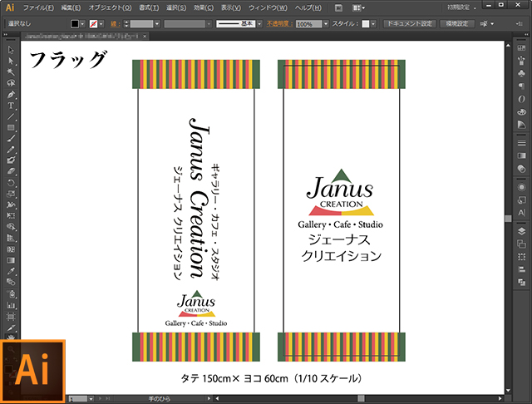Open the Transparency panel icon
This screenshot has width=532, height=404.
[x=521, y=169]
